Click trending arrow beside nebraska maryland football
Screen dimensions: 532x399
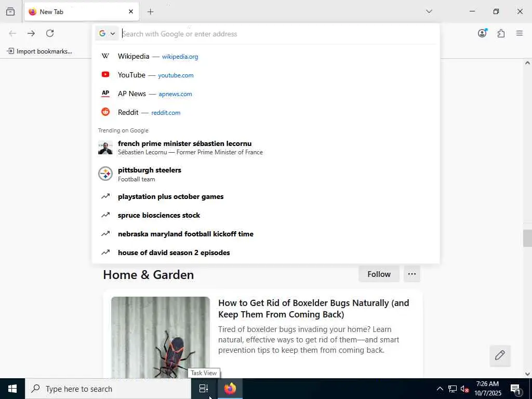(x=105, y=233)
